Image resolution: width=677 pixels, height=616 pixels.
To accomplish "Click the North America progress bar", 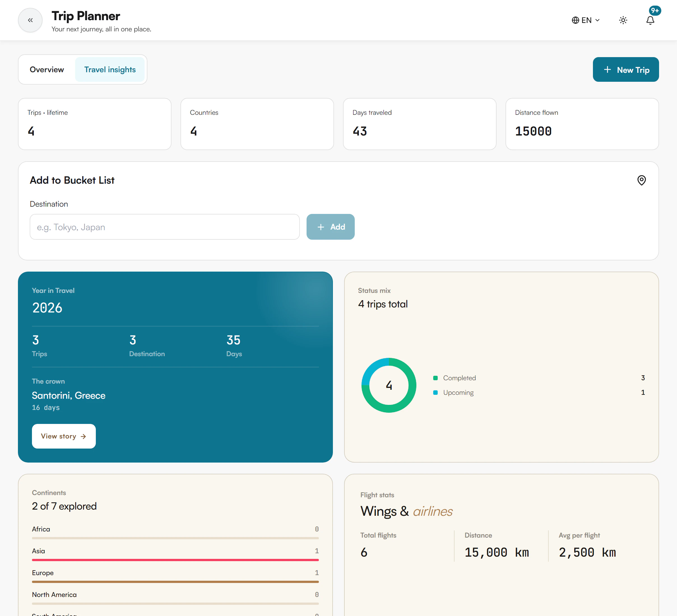I will click(175, 604).
